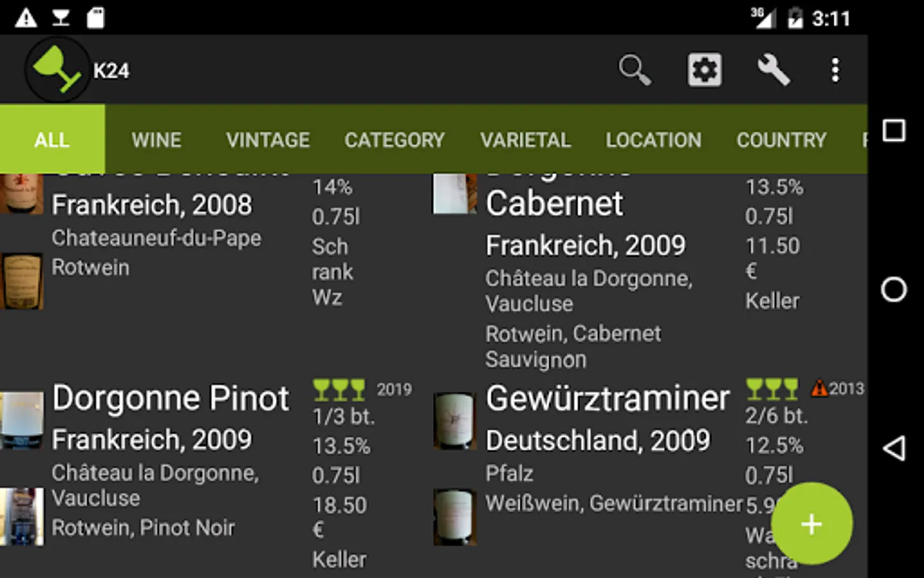This screenshot has height=578, width=924.
Task: Tap the Cabernet wine bottle thumbnail
Action: pyautogui.click(x=454, y=193)
